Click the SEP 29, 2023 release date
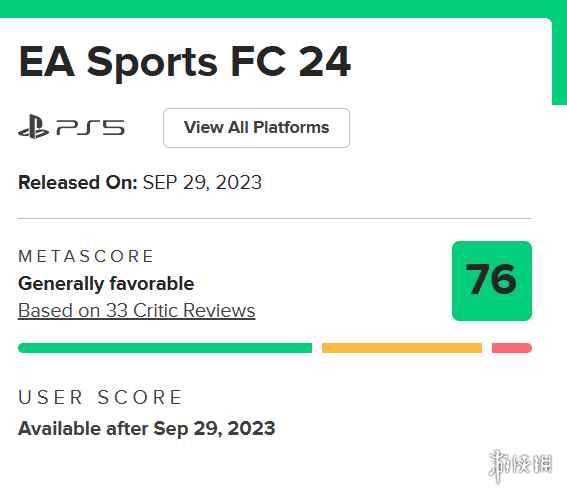The image size is (567, 494). (x=202, y=182)
